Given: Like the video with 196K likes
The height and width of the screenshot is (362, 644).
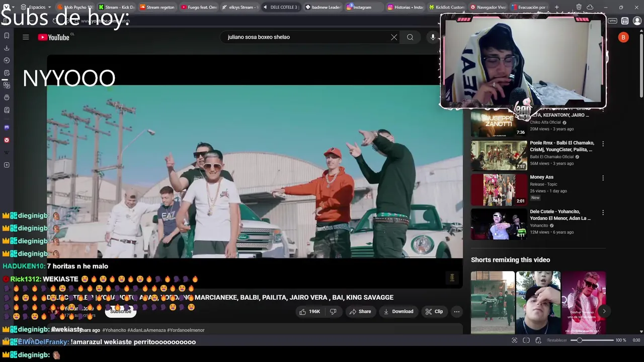Looking at the screenshot, I should click(310, 312).
